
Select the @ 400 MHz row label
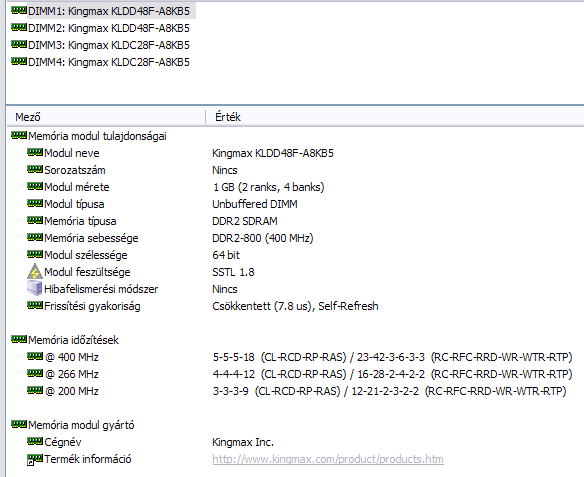click(72, 357)
